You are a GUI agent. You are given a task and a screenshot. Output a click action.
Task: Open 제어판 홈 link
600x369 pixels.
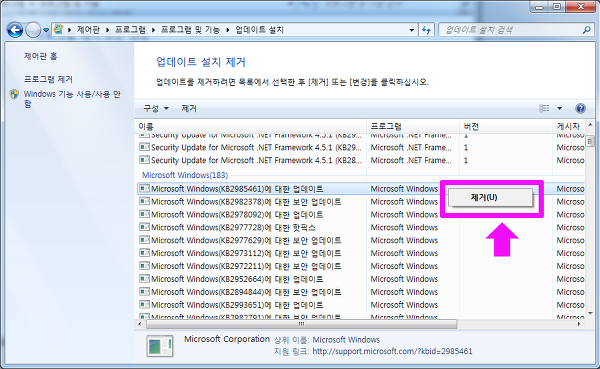(x=41, y=56)
